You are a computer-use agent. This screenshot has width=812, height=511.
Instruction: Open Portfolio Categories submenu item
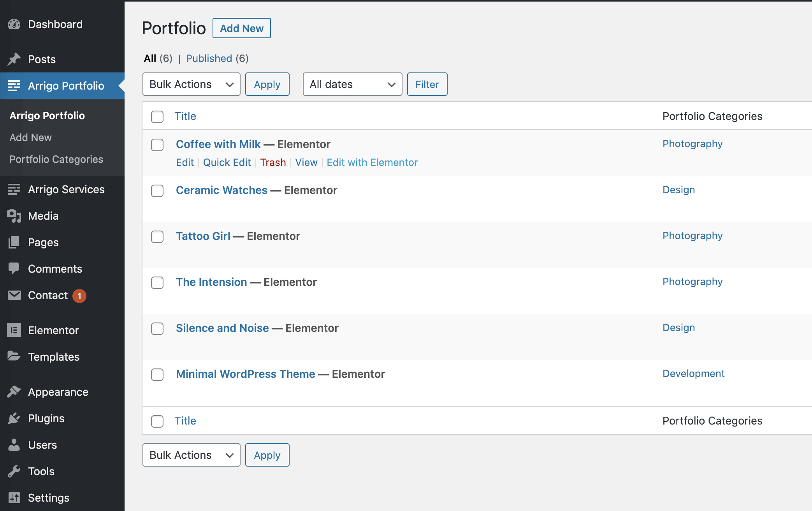coord(56,159)
